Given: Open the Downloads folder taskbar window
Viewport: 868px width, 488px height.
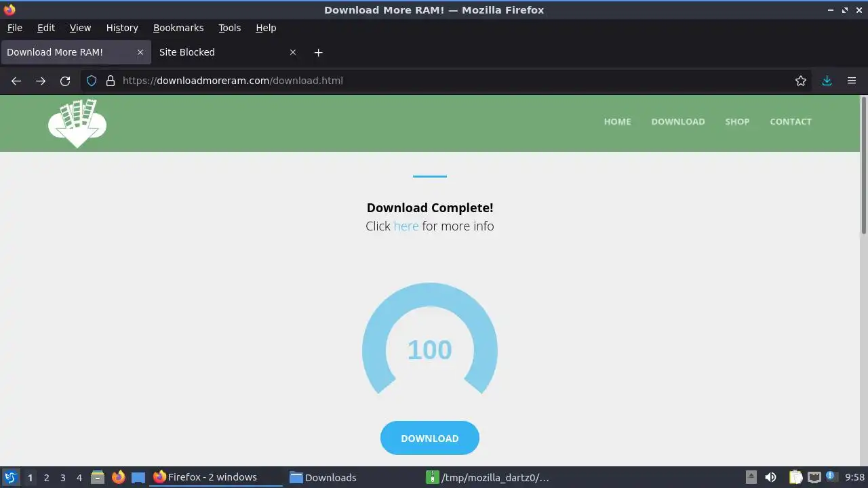Looking at the screenshot, I should tap(353, 477).
